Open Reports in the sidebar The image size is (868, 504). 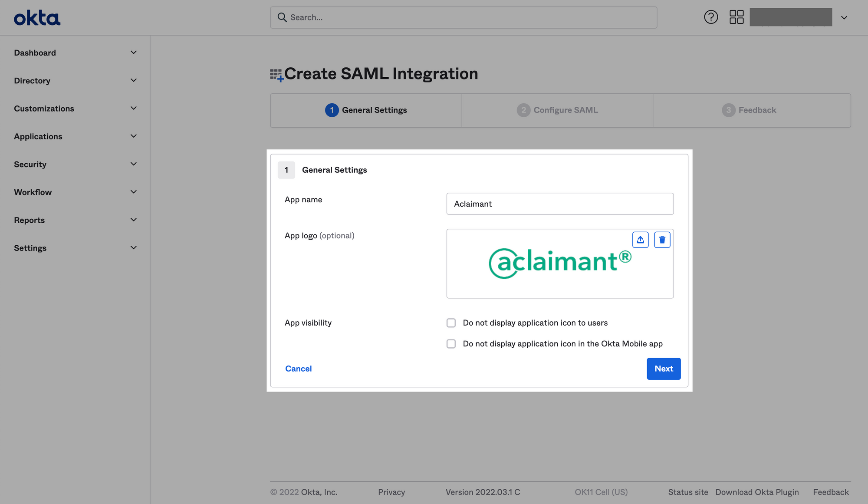(29, 220)
